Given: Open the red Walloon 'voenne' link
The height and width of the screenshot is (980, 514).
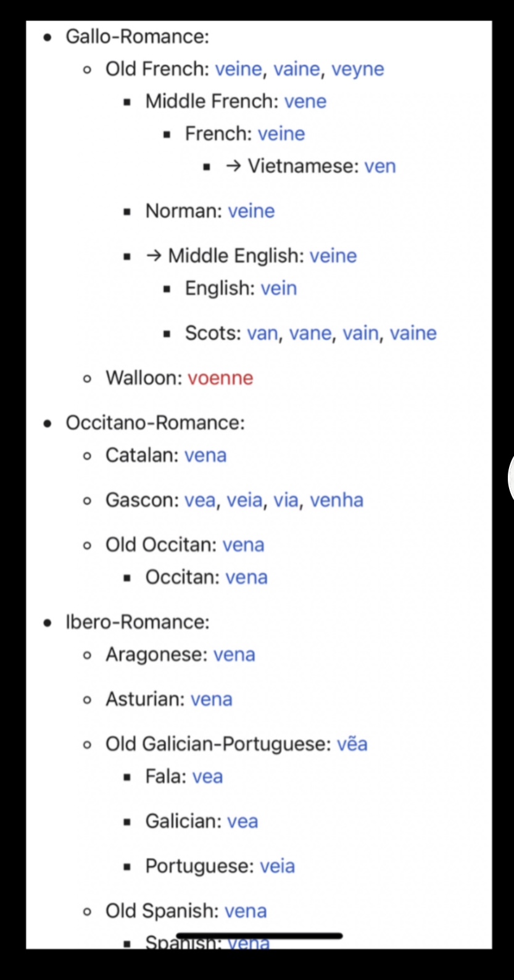Looking at the screenshot, I should [220, 378].
